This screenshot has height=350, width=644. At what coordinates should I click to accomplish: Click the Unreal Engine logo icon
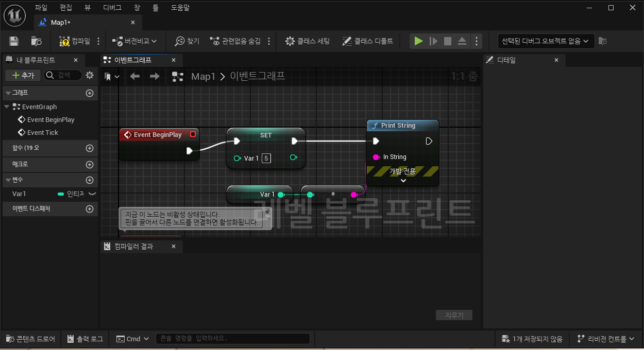(x=15, y=14)
